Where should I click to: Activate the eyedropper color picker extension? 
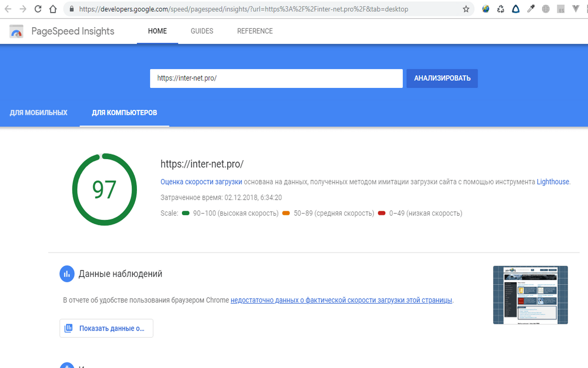(531, 9)
